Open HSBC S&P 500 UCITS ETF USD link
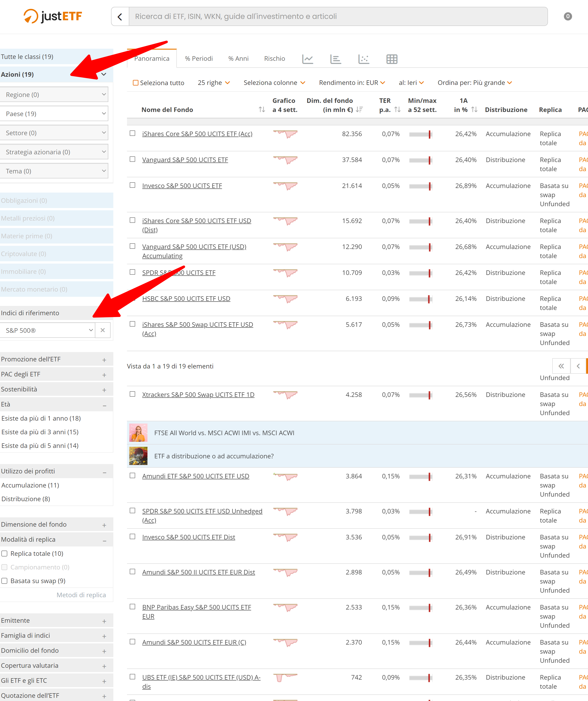The height and width of the screenshot is (701, 588). pyautogui.click(x=186, y=298)
